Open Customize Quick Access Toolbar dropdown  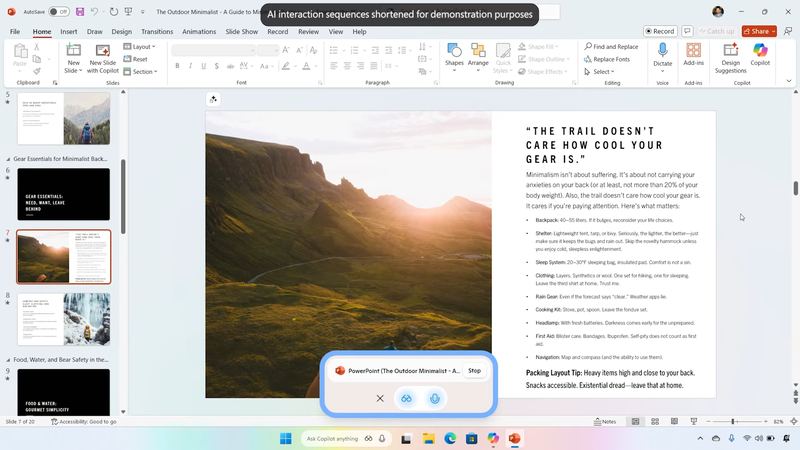click(x=142, y=11)
